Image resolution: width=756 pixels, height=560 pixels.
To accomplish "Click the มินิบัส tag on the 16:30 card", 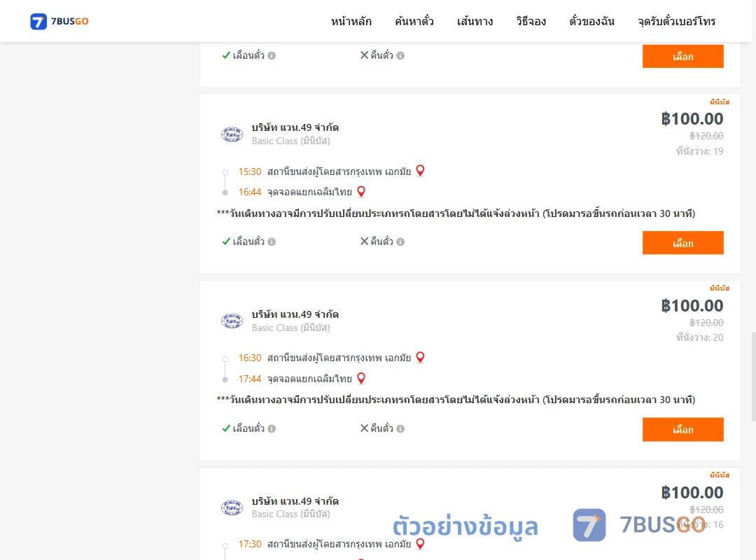I will tap(720, 288).
